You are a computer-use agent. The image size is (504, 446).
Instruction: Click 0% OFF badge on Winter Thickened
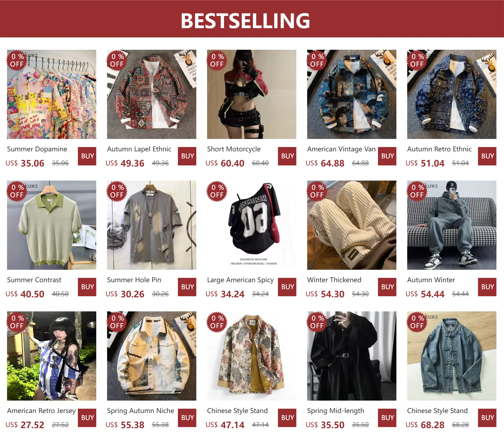click(x=317, y=191)
